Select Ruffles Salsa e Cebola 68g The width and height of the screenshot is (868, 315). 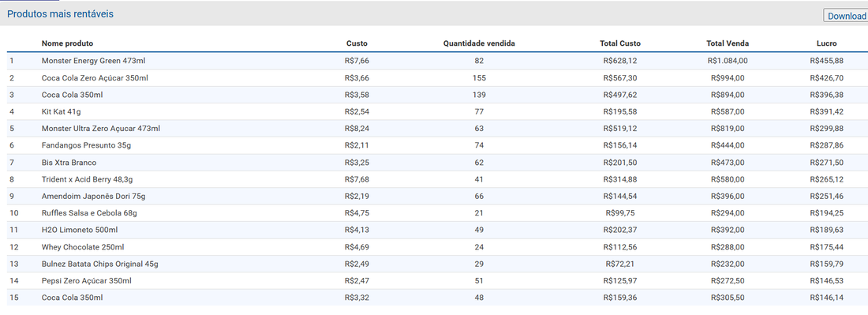[x=89, y=213]
